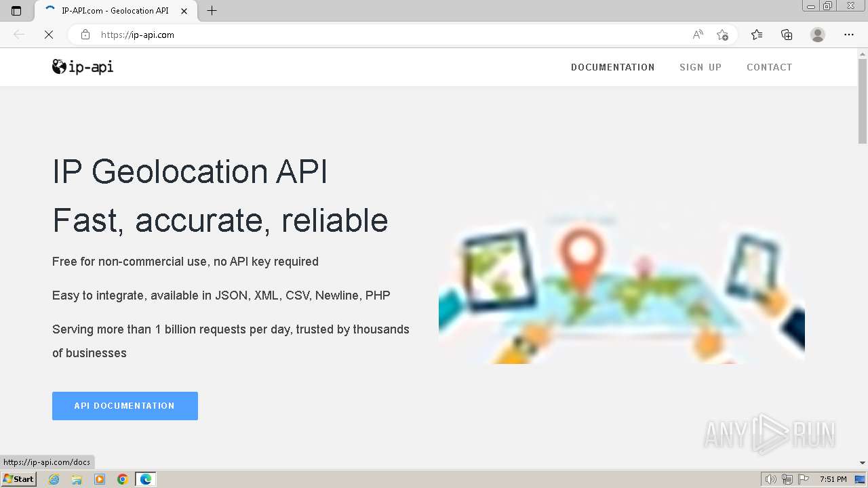Go to the SIGN UP page
This screenshot has height=488, width=868.
(x=701, y=67)
